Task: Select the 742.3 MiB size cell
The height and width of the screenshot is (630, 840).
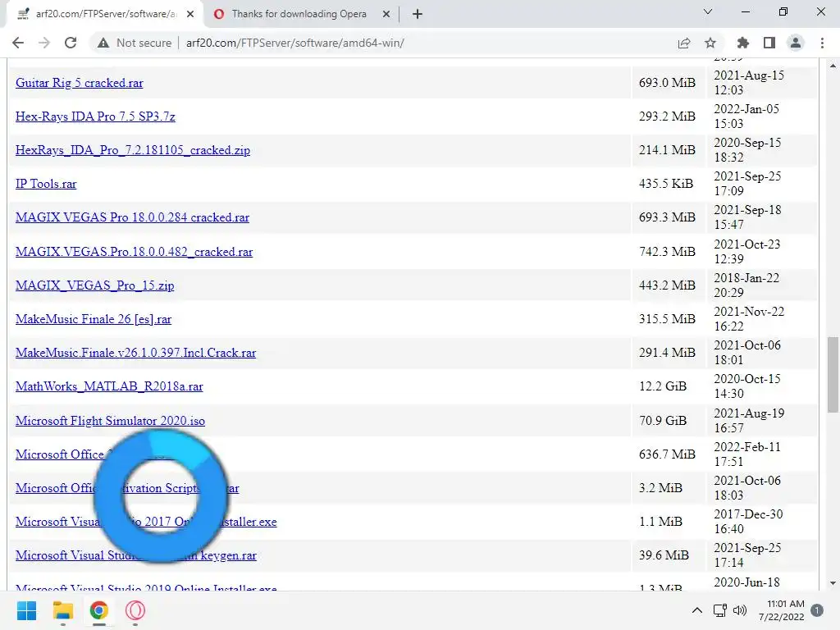Action: point(669,251)
